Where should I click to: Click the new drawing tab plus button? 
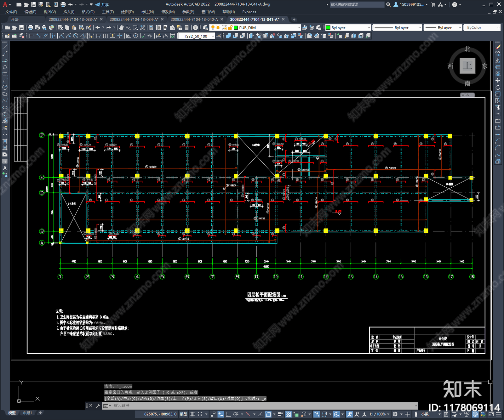click(x=294, y=20)
